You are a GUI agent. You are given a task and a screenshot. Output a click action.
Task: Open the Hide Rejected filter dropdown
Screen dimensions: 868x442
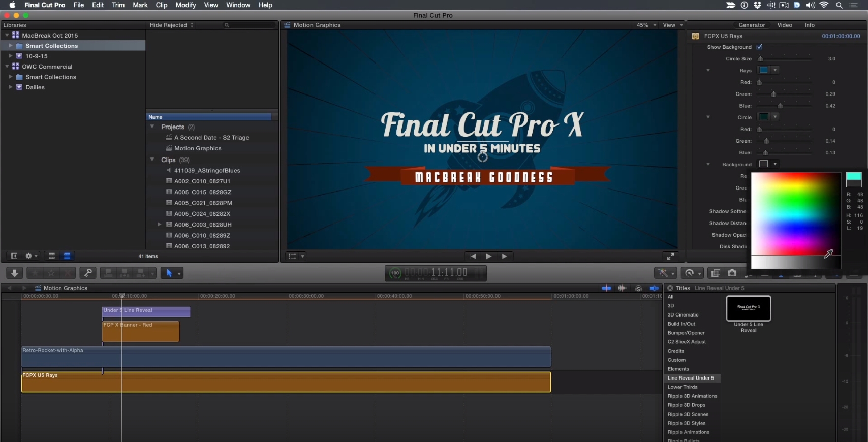[x=172, y=25]
